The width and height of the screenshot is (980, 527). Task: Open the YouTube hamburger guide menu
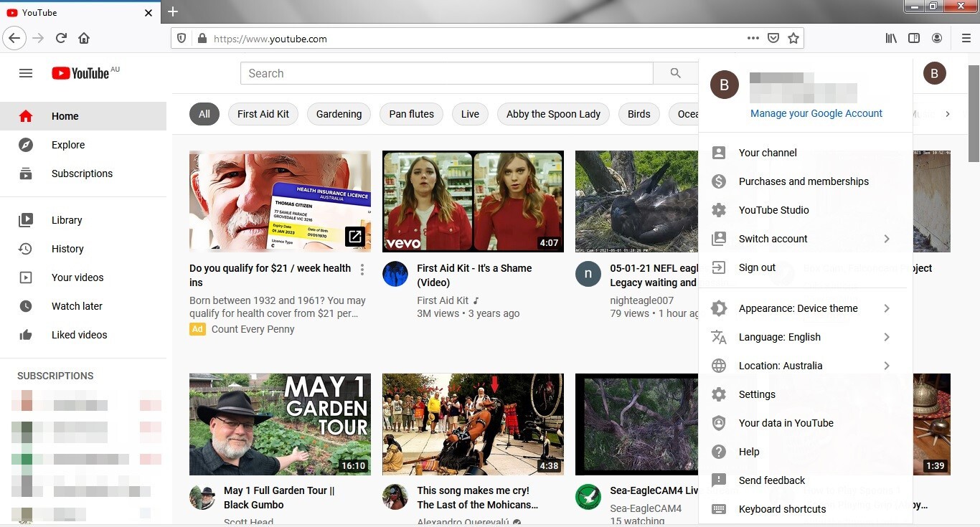pos(26,73)
